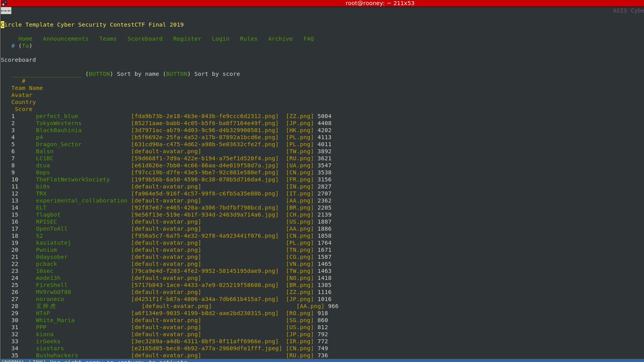Open the Dragon_Sector team link

coord(58,144)
